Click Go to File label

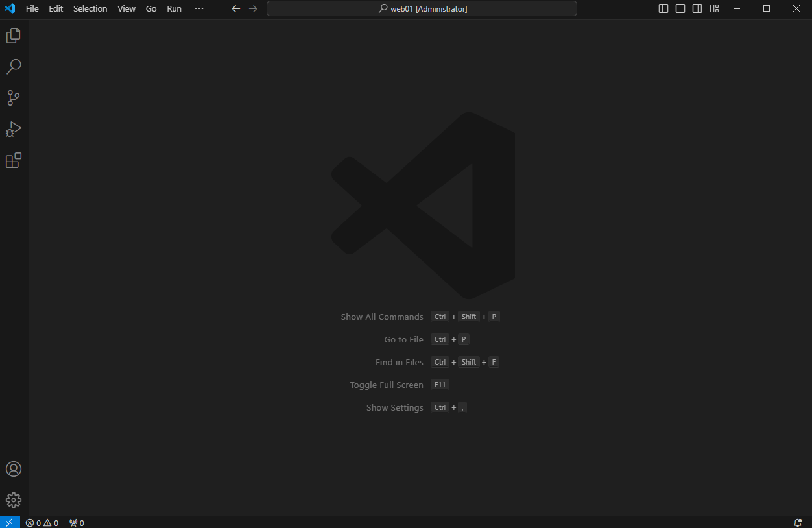coord(403,339)
